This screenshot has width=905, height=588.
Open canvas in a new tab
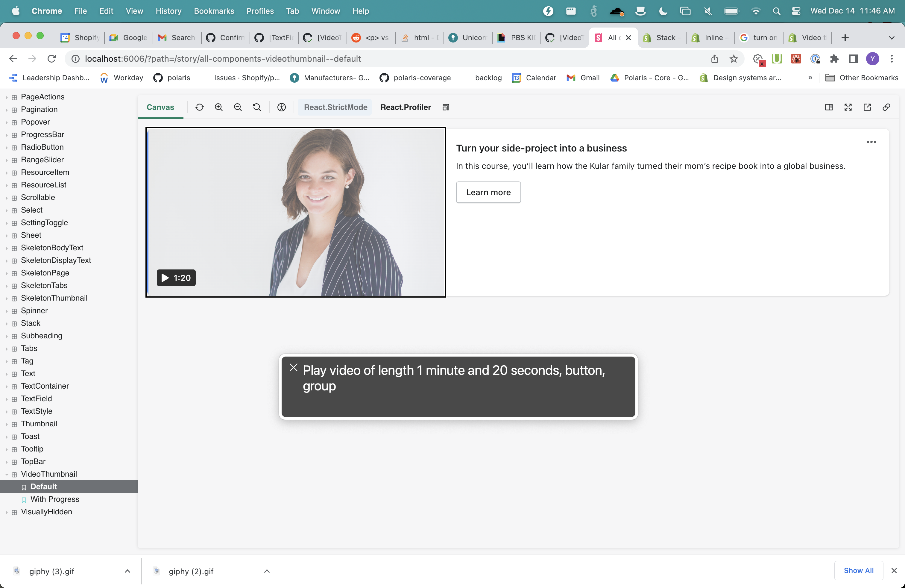867,107
